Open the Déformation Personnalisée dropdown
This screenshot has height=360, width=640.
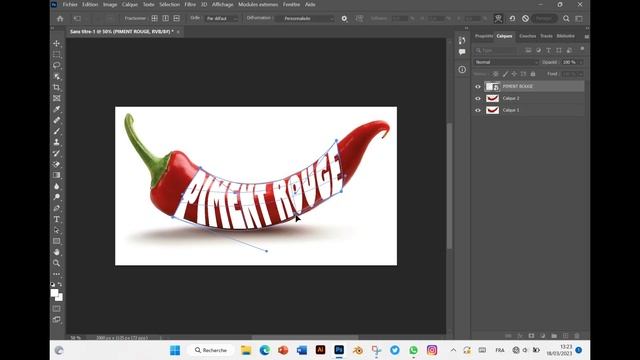[x=305, y=19]
